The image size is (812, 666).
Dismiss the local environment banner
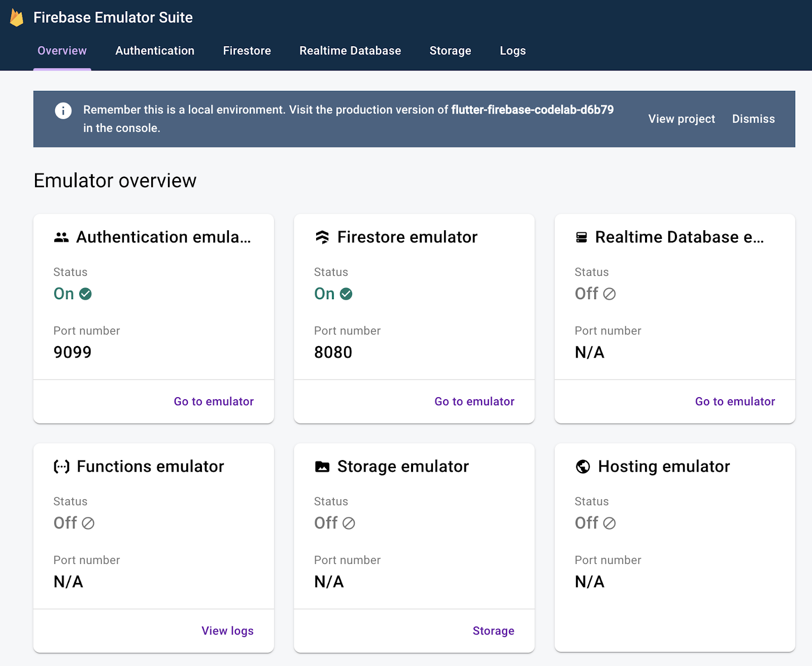(x=753, y=119)
